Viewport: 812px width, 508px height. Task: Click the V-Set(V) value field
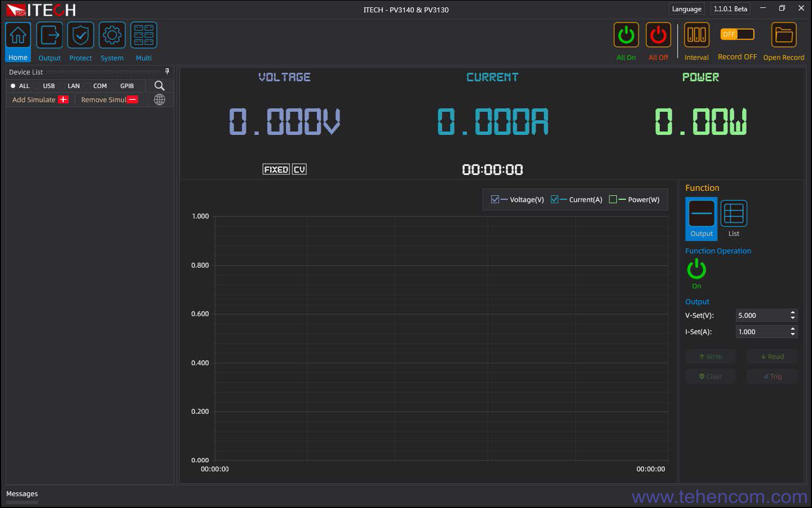(x=762, y=316)
